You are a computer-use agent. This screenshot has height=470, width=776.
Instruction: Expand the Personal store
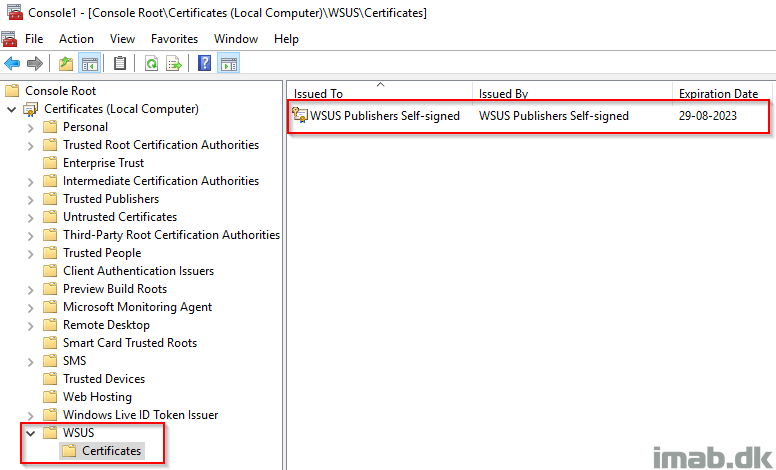tap(31, 128)
